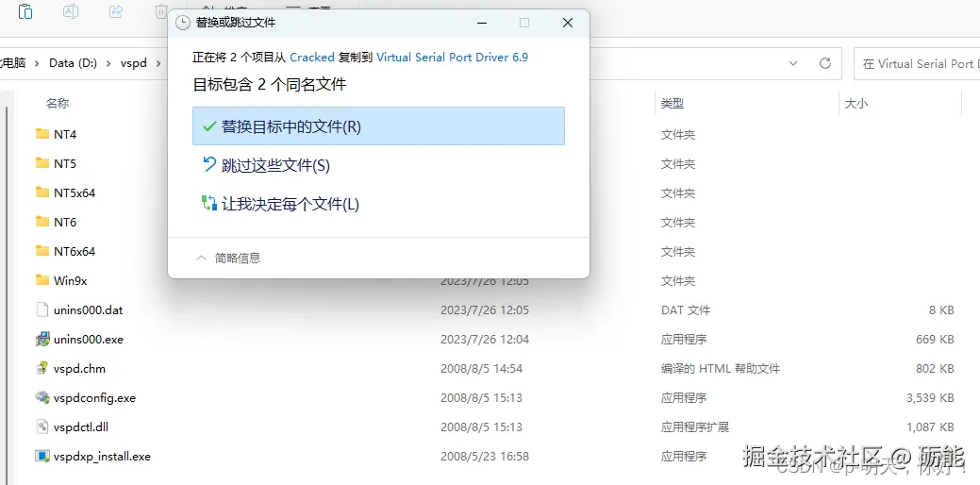Choose 跳过这些文件(S) to skip files
Screen dimensions: 980x485
pyautogui.click(x=378, y=165)
